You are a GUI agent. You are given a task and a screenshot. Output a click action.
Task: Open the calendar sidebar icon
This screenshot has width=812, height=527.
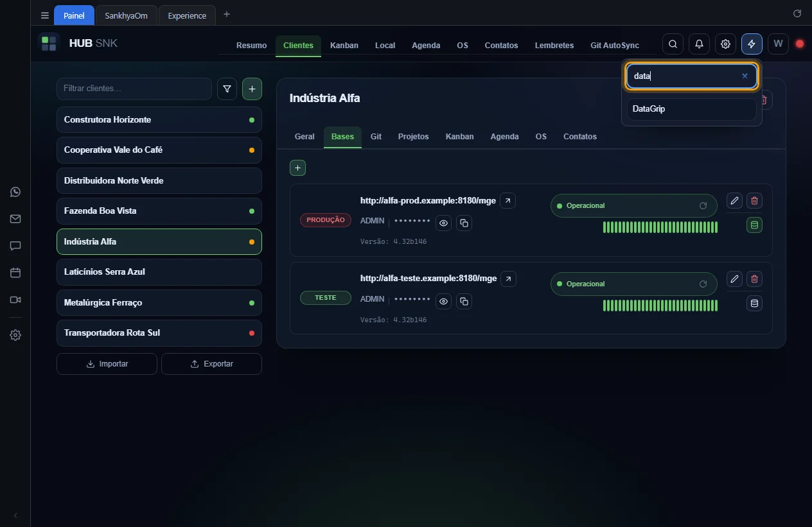[15, 273]
